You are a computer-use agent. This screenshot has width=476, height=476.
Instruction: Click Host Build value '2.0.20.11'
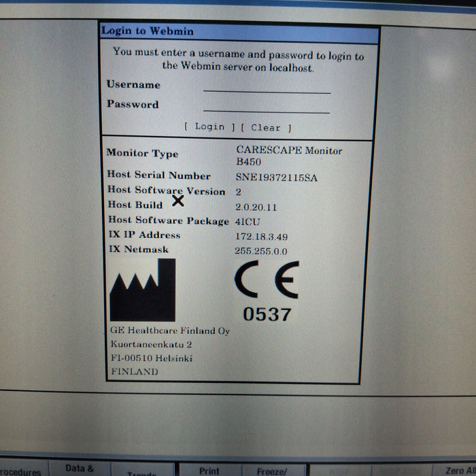[x=256, y=207]
